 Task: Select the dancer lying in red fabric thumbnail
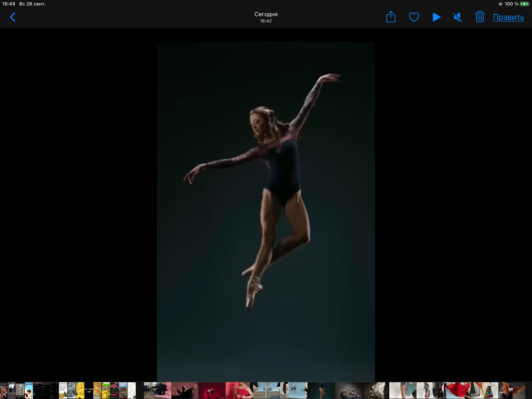[212, 390]
